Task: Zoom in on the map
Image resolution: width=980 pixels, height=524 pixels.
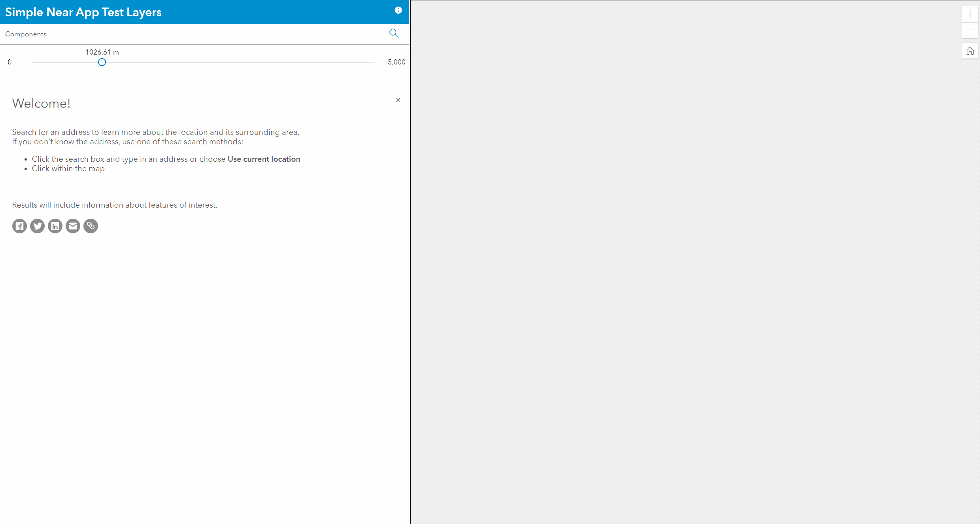Action: [x=970, y=14]
